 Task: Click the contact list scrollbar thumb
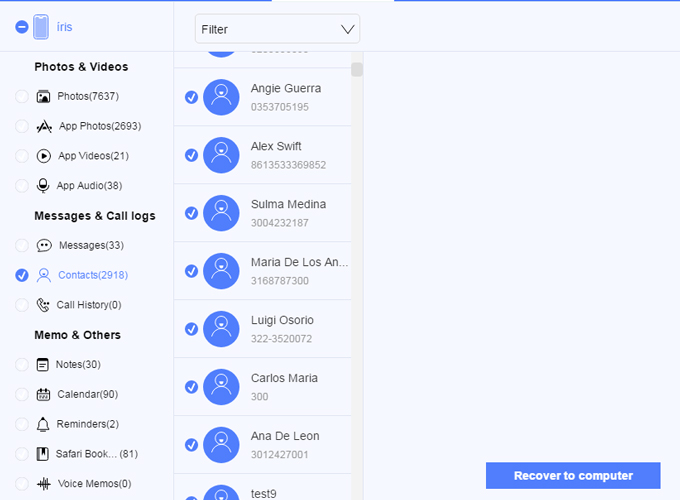point(357,69)
